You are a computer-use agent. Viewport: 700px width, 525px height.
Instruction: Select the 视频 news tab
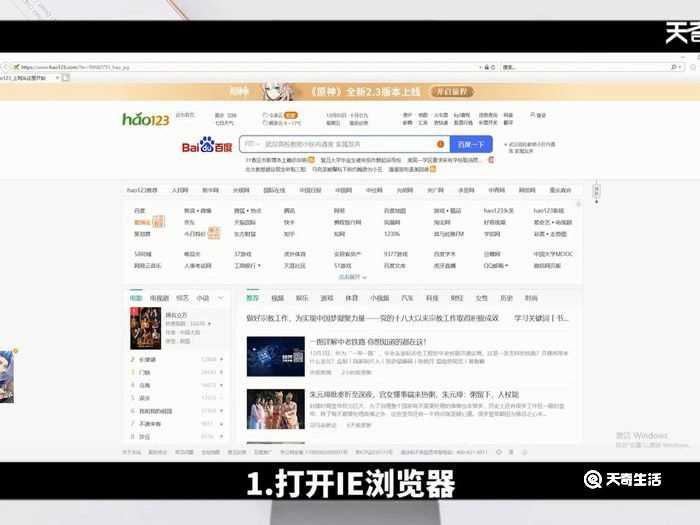277,298
